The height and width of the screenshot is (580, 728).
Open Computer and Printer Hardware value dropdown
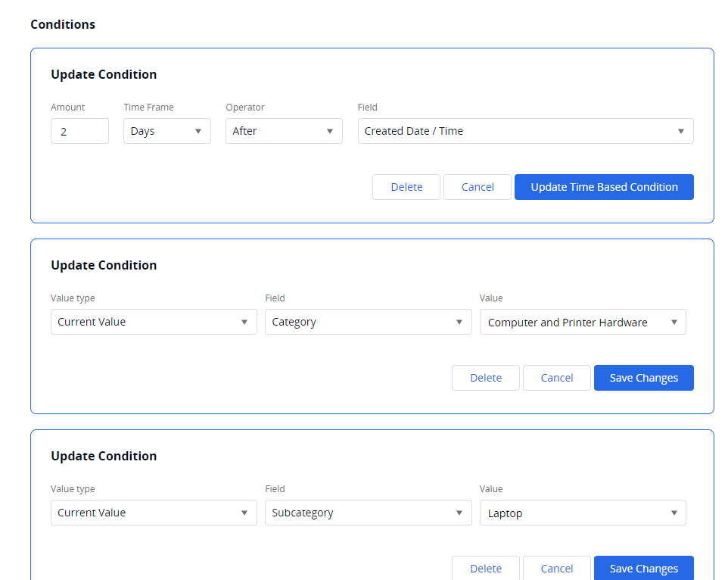tap(583, 322)
